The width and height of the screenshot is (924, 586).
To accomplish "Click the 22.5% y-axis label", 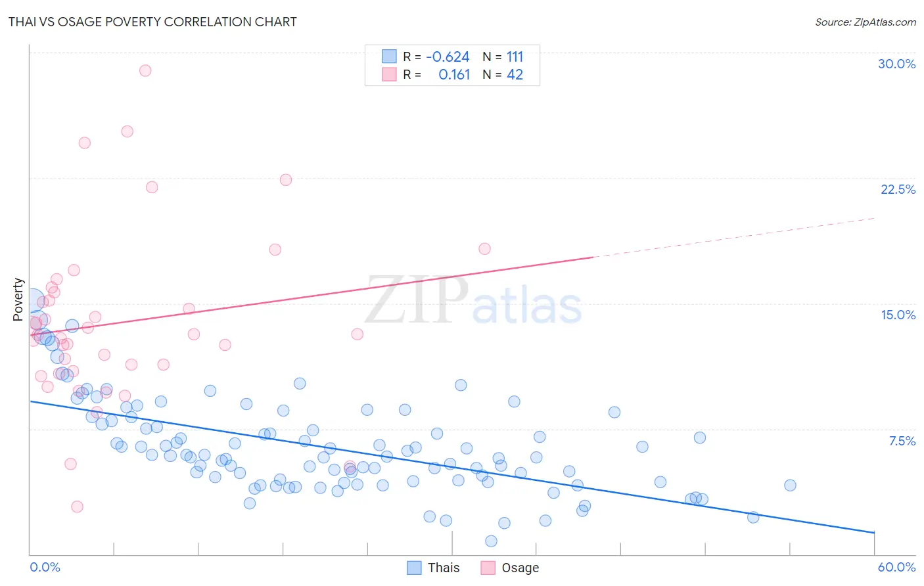I will coord(898,189).
